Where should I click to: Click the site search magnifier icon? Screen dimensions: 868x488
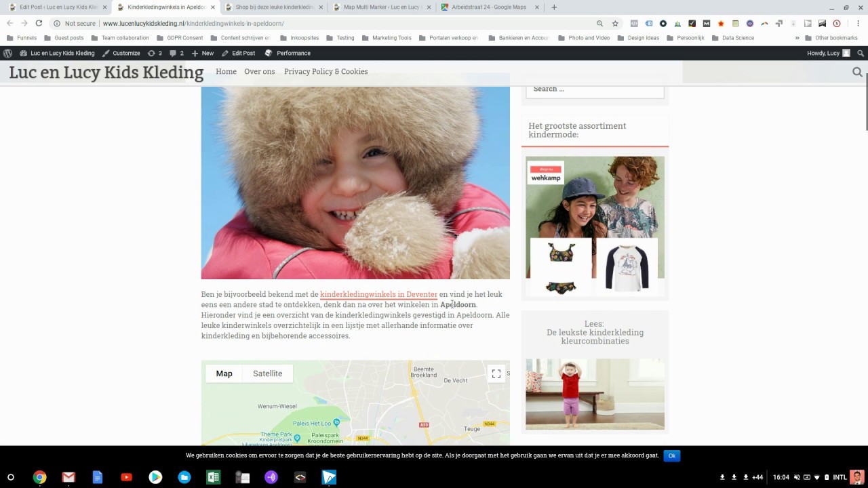[x=857, y=72]
